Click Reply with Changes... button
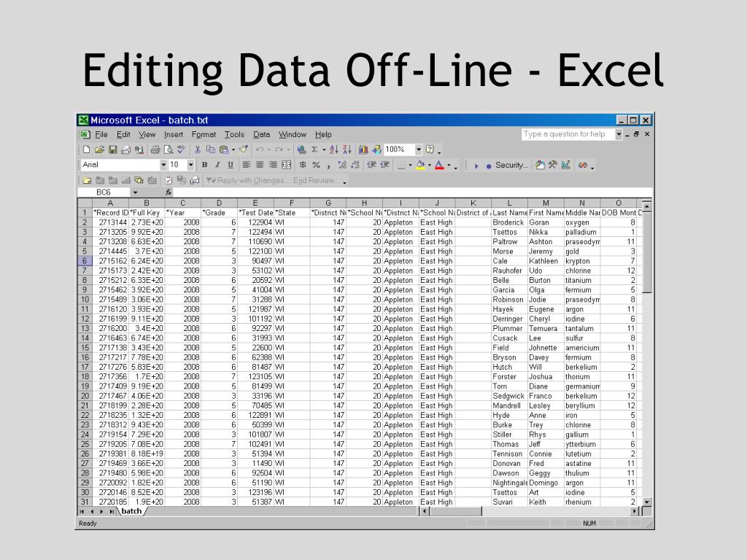This screenshot has height=560, width=747. tap(247, 181)
